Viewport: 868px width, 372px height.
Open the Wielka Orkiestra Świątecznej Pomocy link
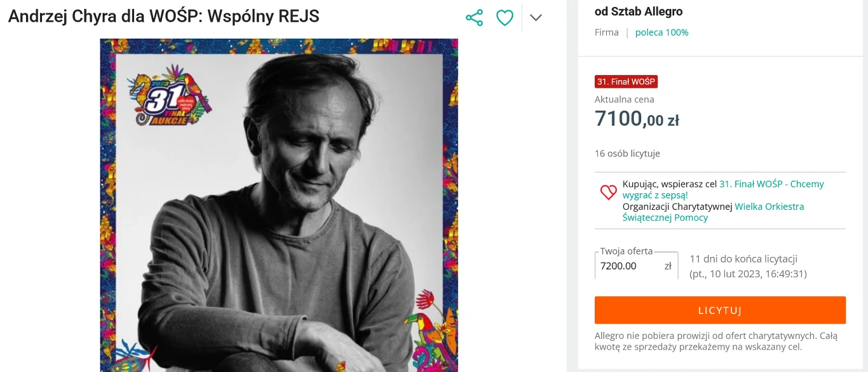770,207
